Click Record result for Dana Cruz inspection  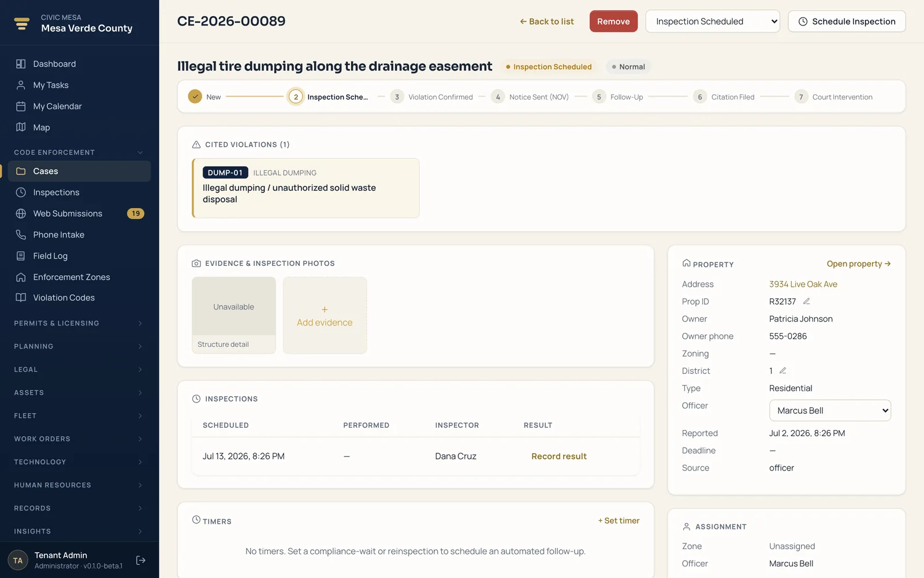pyautogui.click(x=558, y=456)
